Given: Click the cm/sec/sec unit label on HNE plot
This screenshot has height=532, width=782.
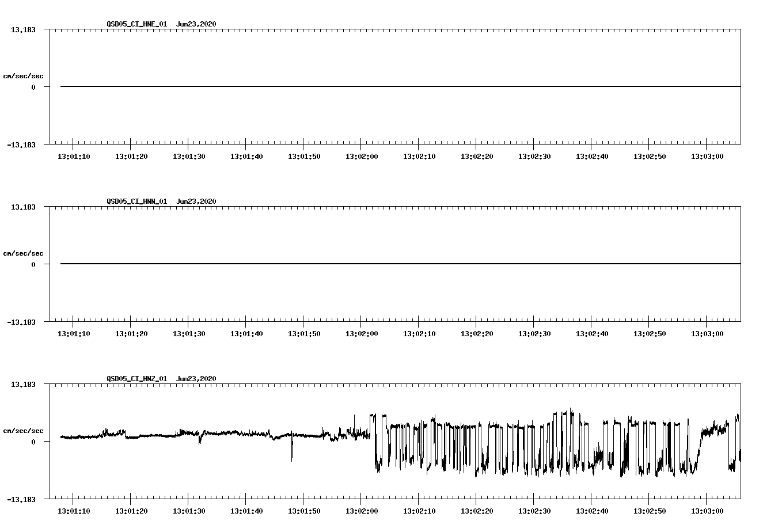Looking at the screenshot, I should point(24,76).
